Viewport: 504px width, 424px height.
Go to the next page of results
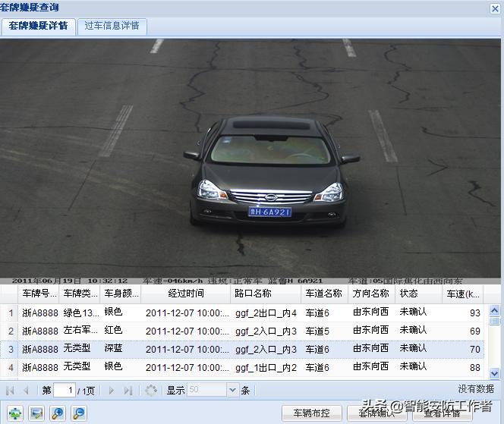click(x=112, y=391)
